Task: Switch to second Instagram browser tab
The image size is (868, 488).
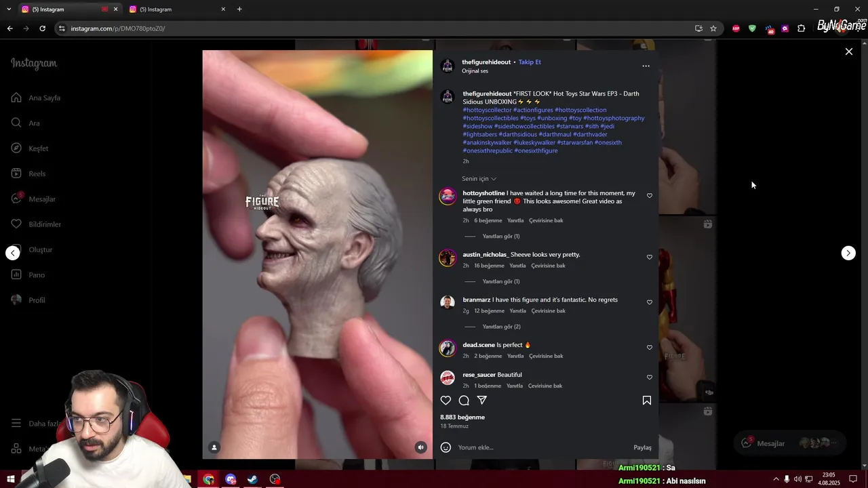Action: [x=176, y=9]
